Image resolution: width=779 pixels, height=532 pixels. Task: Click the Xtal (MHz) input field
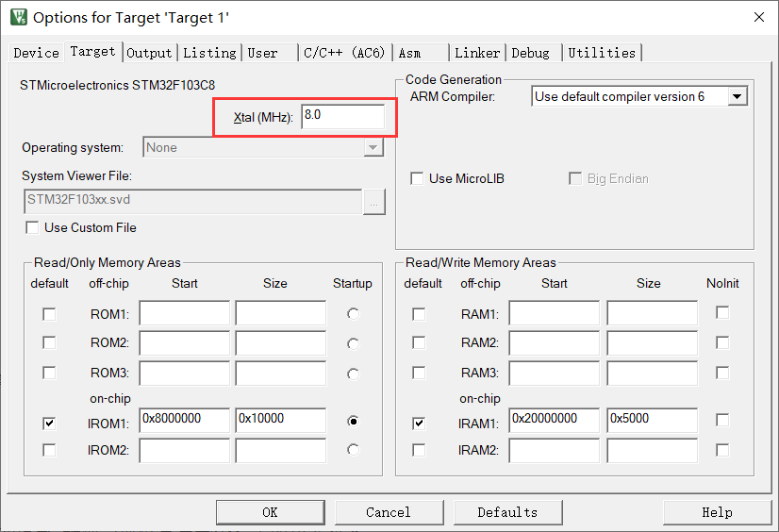[x=342, y=116]
